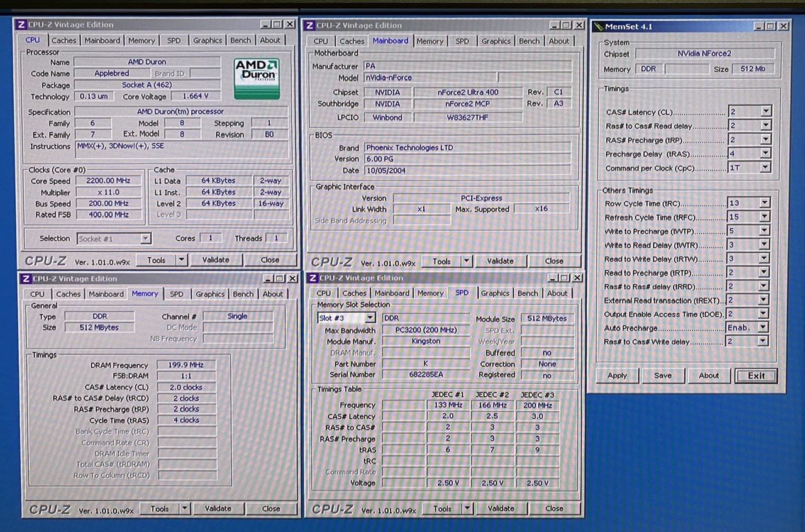Click the Multiplier value x 11.0
The width and height of the screenshot is (805, 532).
point(108,192)
